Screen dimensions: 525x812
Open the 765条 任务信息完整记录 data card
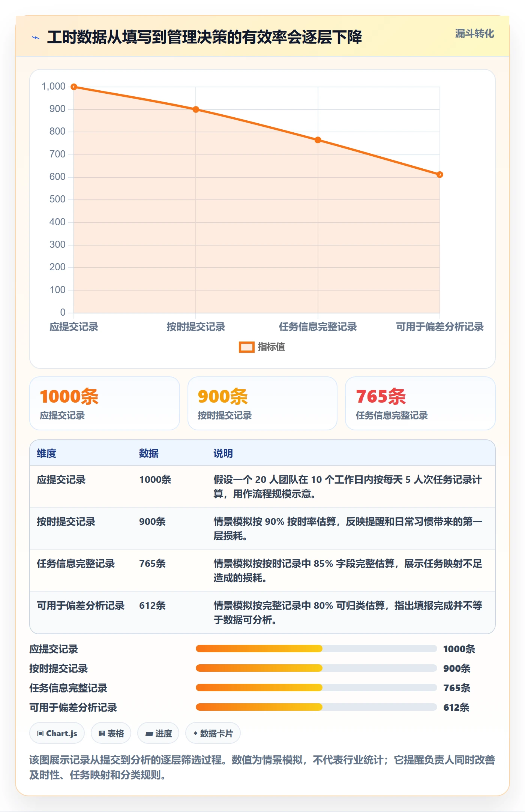coord(420,403)
